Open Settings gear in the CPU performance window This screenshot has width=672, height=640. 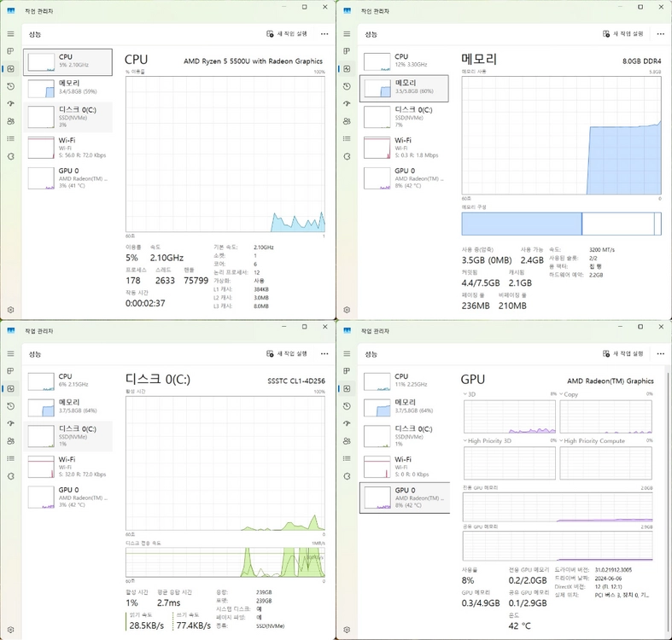[11, 310]
